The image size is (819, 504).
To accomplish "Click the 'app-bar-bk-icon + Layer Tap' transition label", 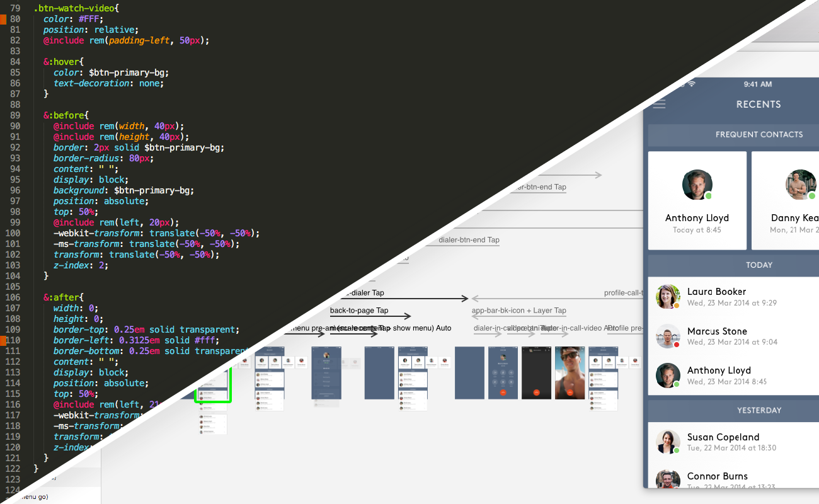I will pos(519,311).
